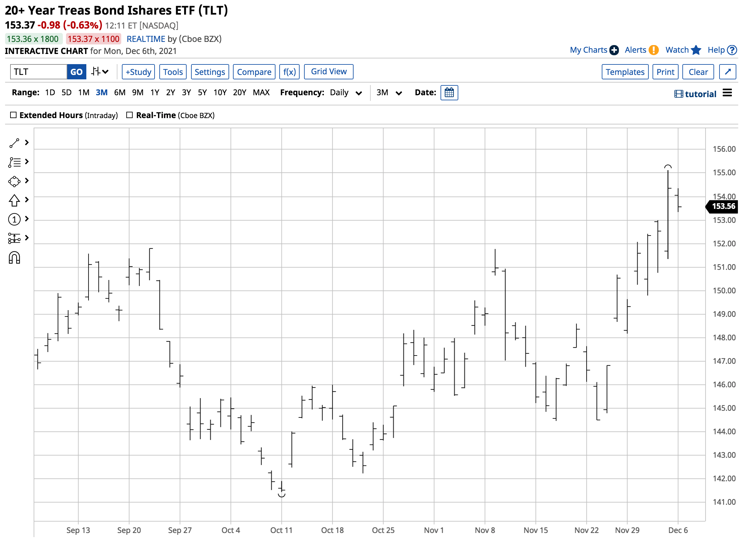Viewport: 756px width, 546px height.
Task: Click the TLT symbol input field
Action: click(x=38, y=72)
